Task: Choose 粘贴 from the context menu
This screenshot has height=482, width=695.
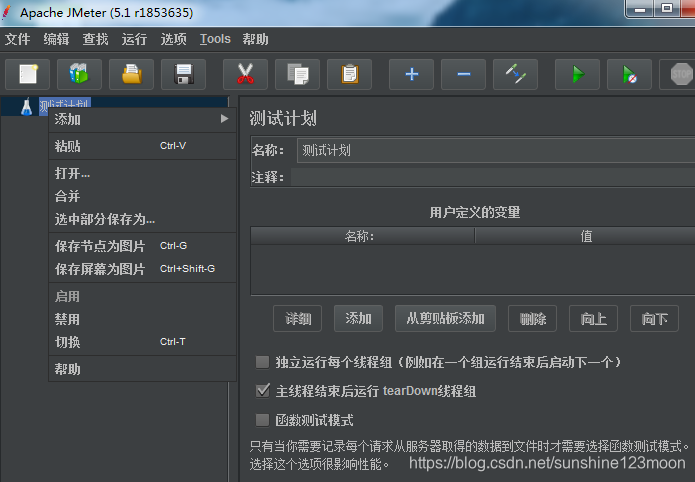Action: [142, 146]
